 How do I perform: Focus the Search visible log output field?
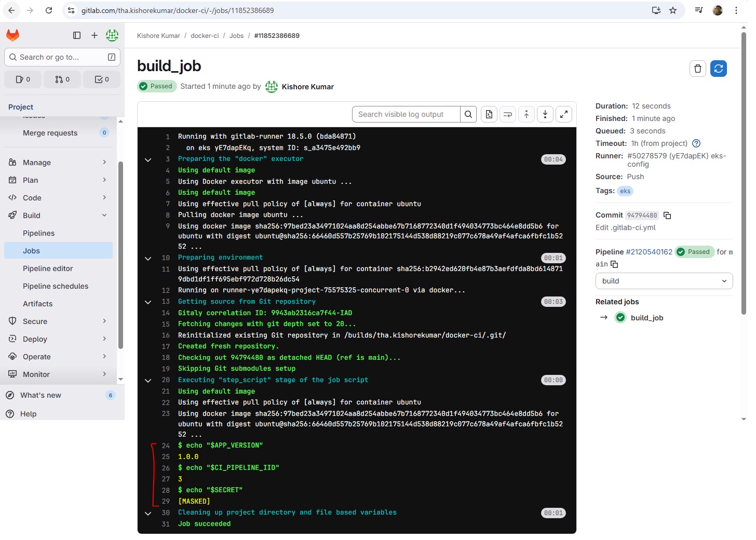(406, 114)
